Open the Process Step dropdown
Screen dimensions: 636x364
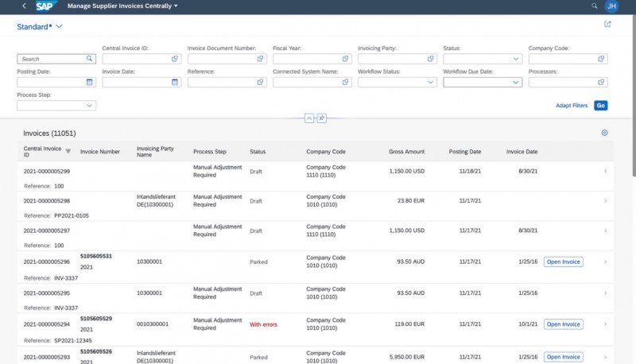(89, 105)
